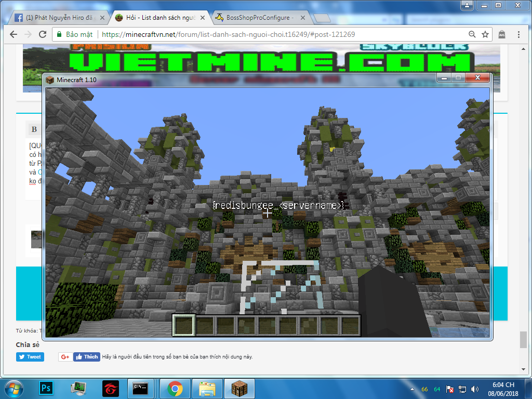
Task: Switch to Chrome in the taskbar
Action: coord(175,389)
